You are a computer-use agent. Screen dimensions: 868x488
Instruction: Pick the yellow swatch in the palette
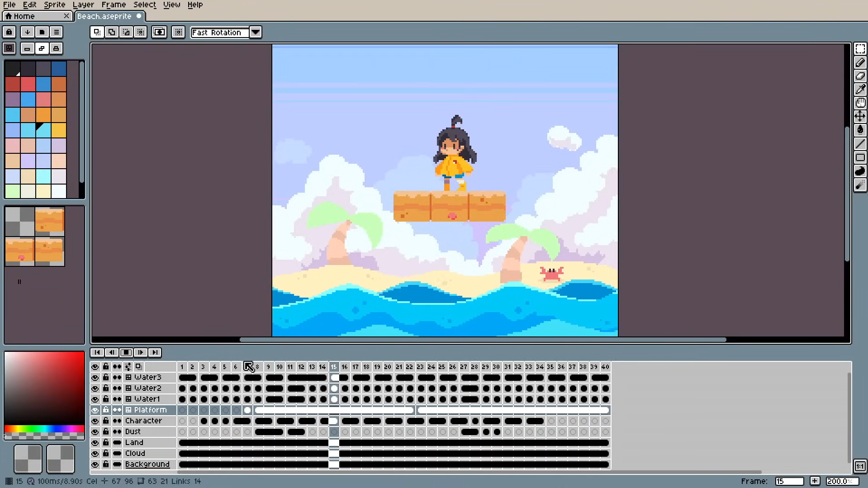pos(58,130)
